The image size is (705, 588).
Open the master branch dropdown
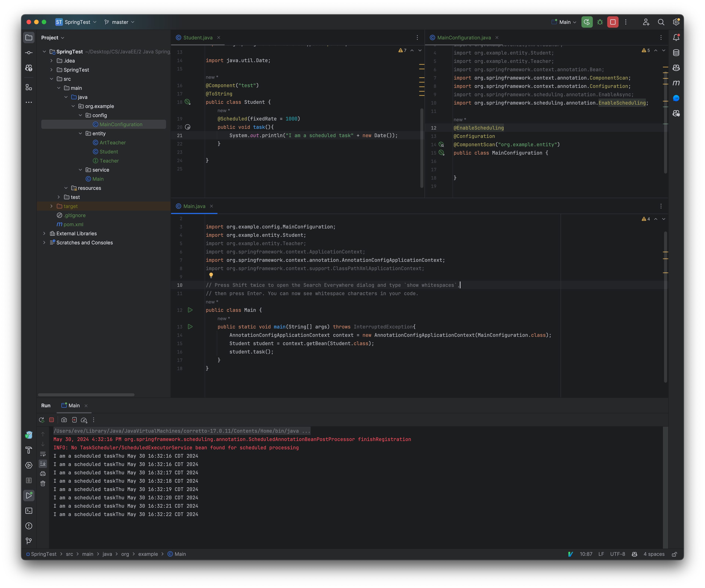(120, 22)
